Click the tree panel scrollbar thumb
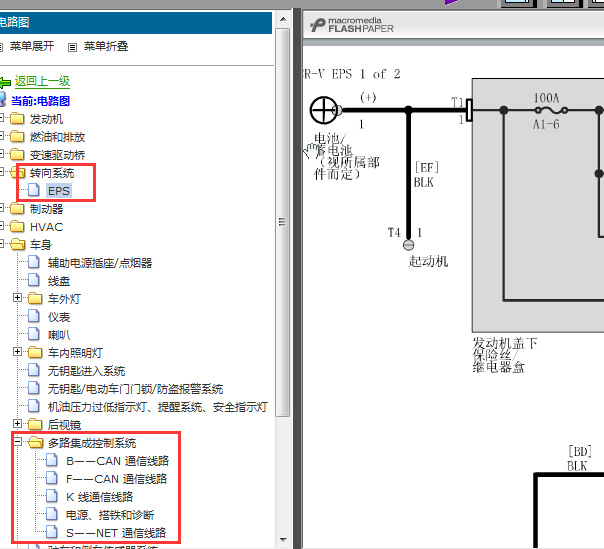 tap(283, 222)
